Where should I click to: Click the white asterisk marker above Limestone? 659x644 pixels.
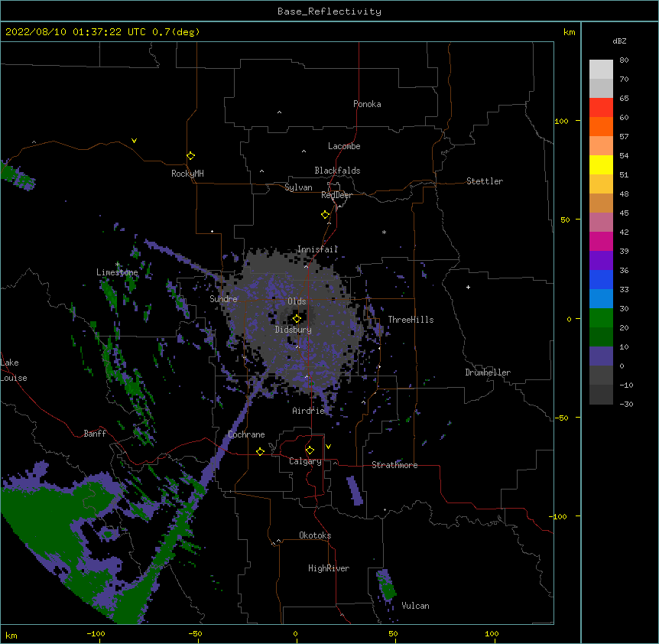tap(118, 265)
